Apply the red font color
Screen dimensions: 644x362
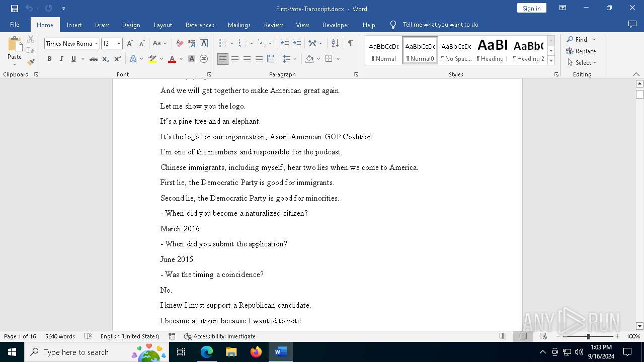coord(172,59)
